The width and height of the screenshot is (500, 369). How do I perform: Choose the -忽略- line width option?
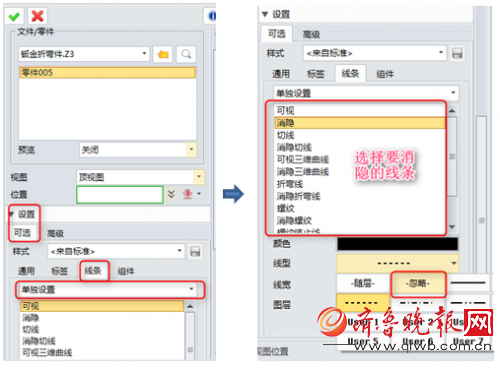pos(418,284)
